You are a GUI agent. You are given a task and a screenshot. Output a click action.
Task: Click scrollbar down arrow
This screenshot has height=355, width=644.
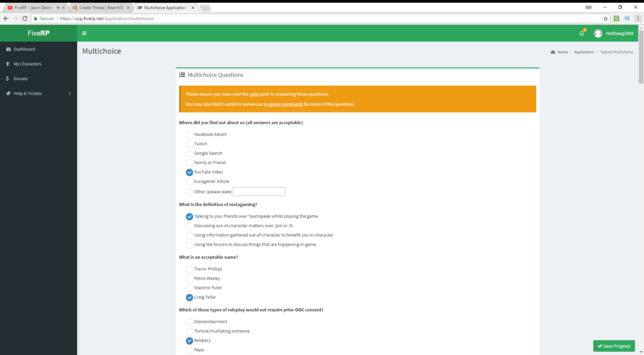[641, 352]
